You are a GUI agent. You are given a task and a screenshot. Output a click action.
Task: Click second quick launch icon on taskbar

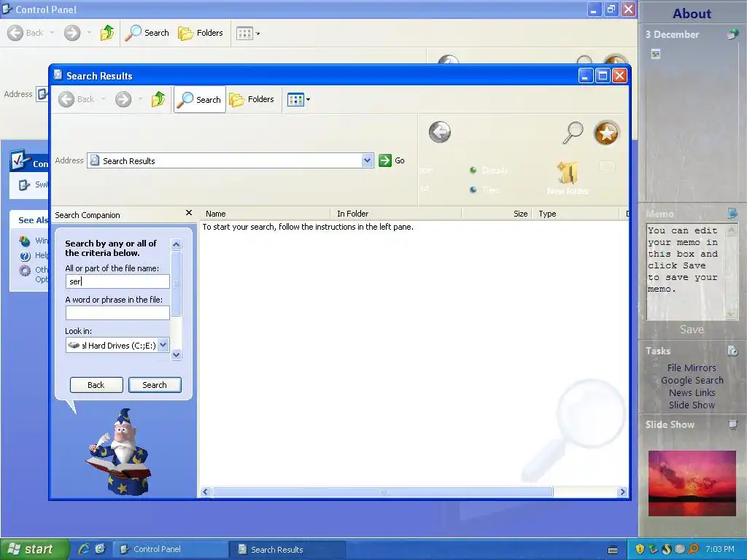tap(100, 549)
